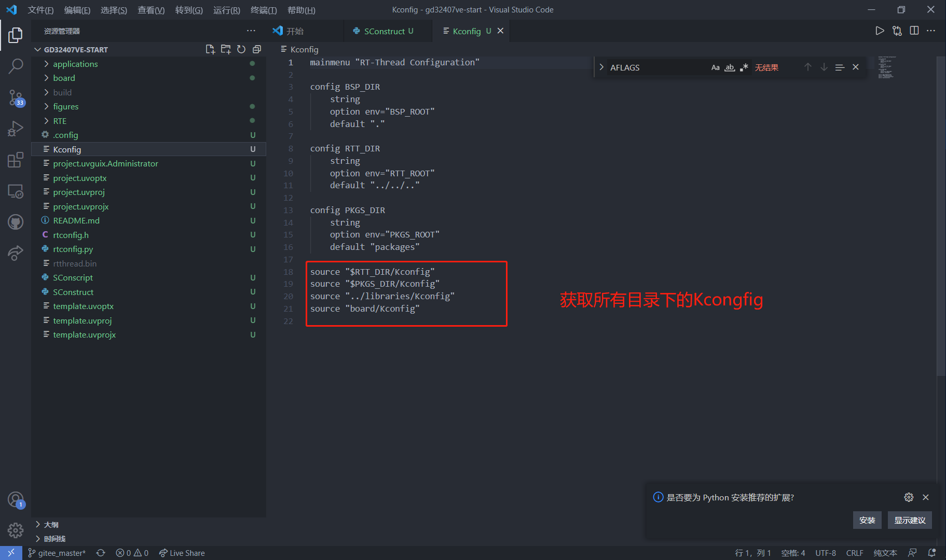Viewport: 946px width, 560px height.
Task: Open the Edit (编辑) menu
Action: 77,10
